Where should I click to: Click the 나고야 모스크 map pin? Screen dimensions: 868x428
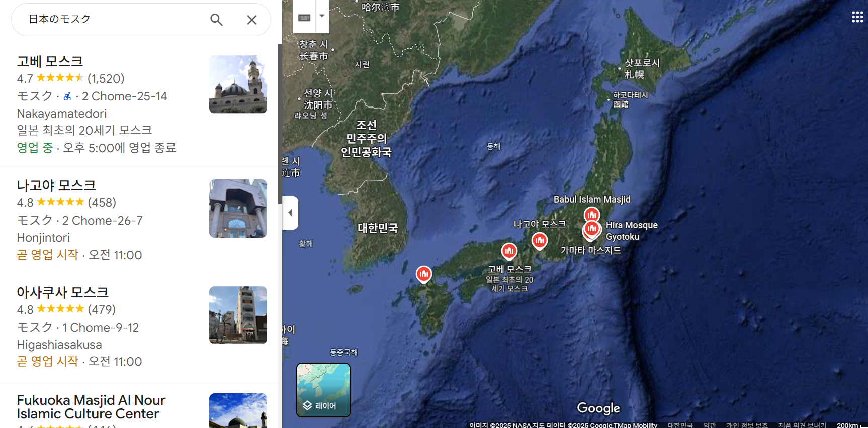[x=540, y=241]
